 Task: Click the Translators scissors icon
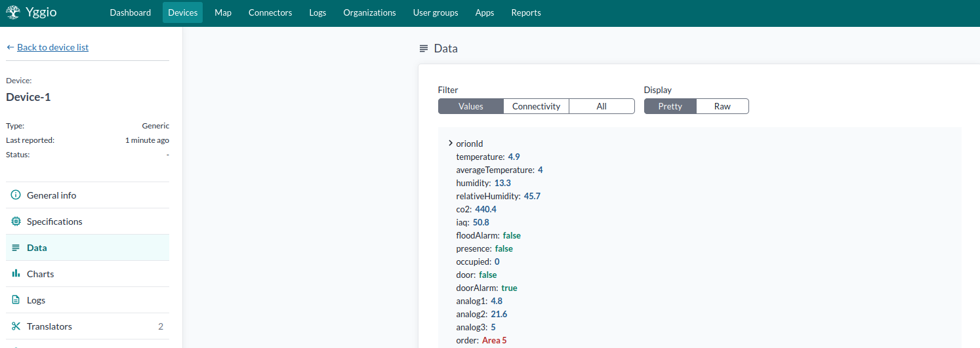coord(16,326)
